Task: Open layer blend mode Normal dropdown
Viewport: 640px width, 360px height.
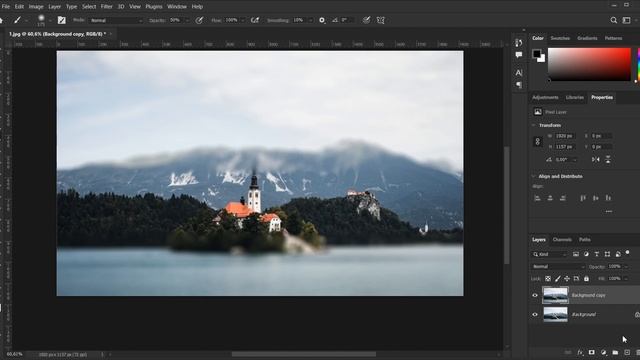Action: pos(558,267)
